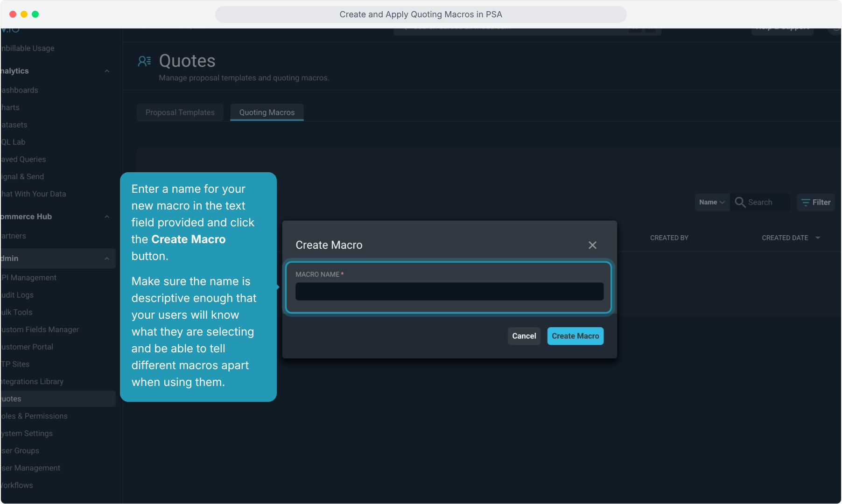
Task: Switch to Proposal Templates tab
Action: [x=180, y=112]
